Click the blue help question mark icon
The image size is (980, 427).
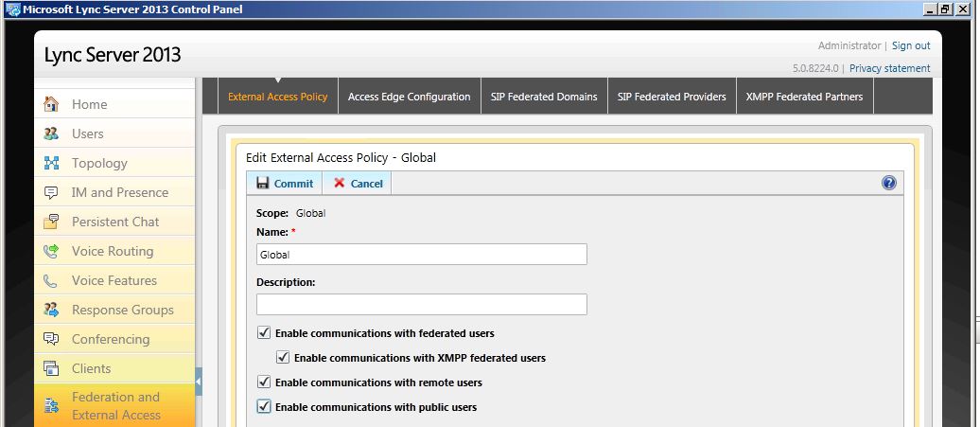click(x=889, y=183)
